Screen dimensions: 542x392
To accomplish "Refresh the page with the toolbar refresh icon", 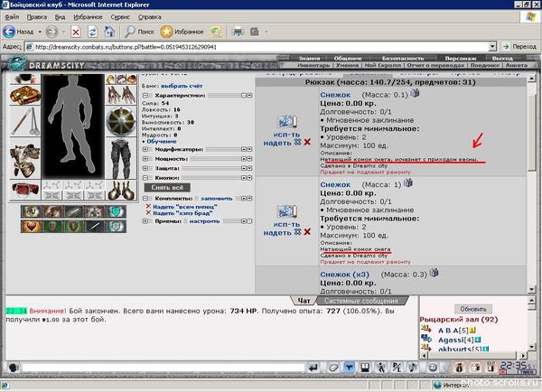I will [92, 33].
